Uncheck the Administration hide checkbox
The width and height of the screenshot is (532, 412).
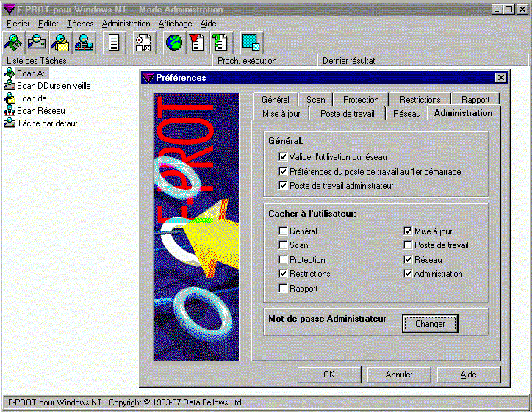[408, 273]
